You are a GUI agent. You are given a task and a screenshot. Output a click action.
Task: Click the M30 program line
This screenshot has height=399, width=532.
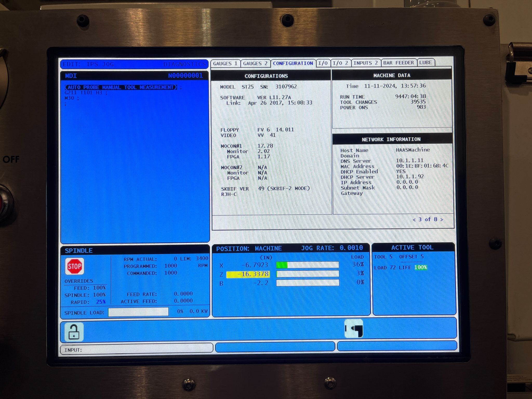[72, 98]
